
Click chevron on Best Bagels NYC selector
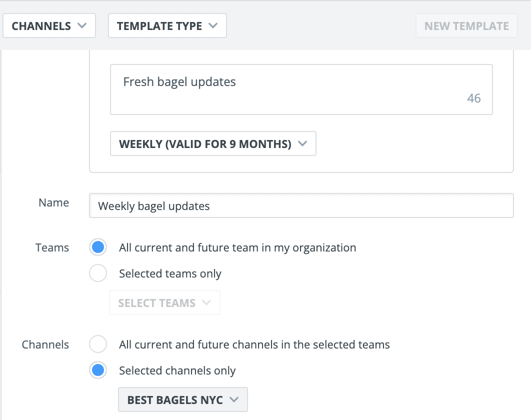[x=234, y=399]
